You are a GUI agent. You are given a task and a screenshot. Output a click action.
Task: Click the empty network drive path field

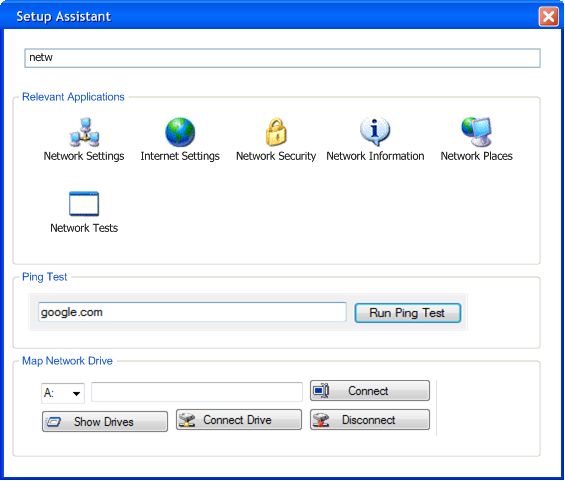point(197,392)
